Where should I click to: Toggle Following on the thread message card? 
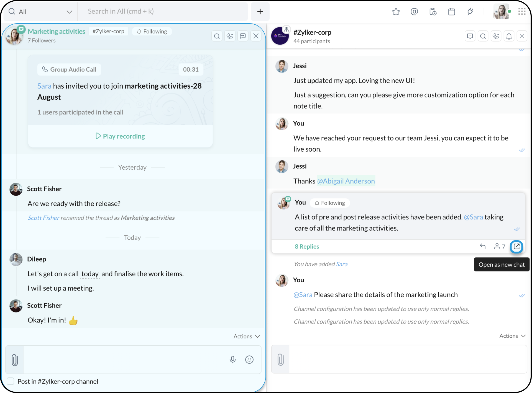(330, 203)
